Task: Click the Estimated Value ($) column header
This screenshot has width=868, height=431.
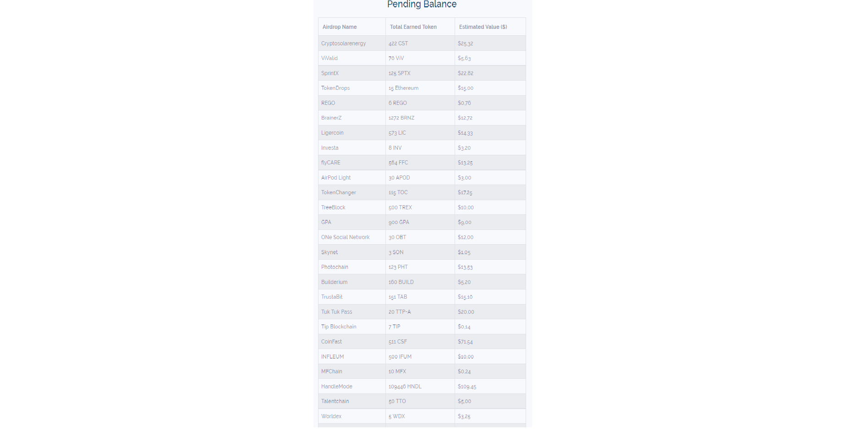Action: 483,27
